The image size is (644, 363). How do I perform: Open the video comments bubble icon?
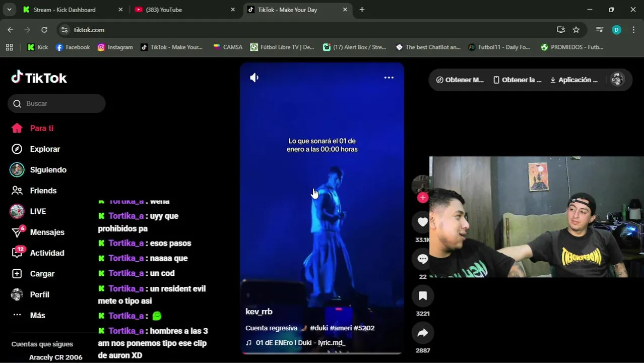[x=422, y=259]
